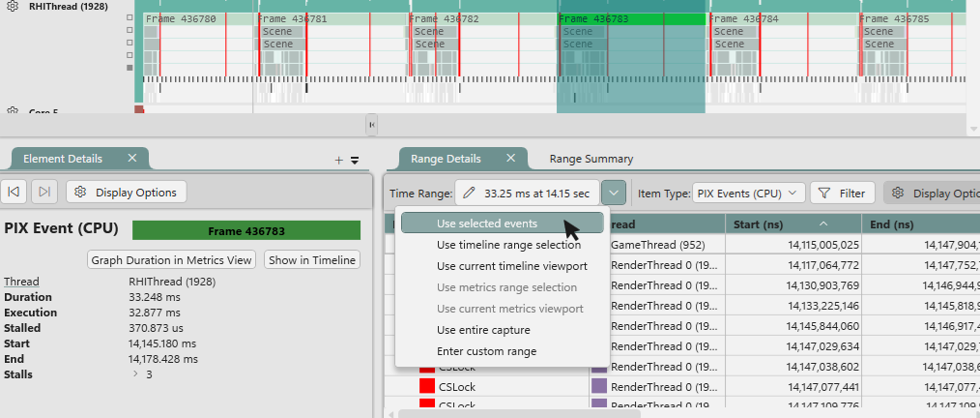The image size is (980, 418).
Task: Click the Filter button
Action: click(842, 194)
